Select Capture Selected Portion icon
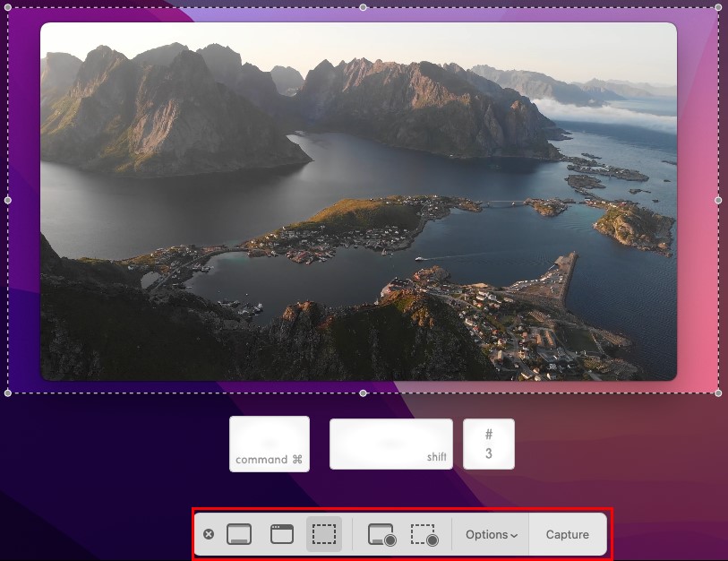The height and width of the screenshot is (561, 728). (324, 534)
